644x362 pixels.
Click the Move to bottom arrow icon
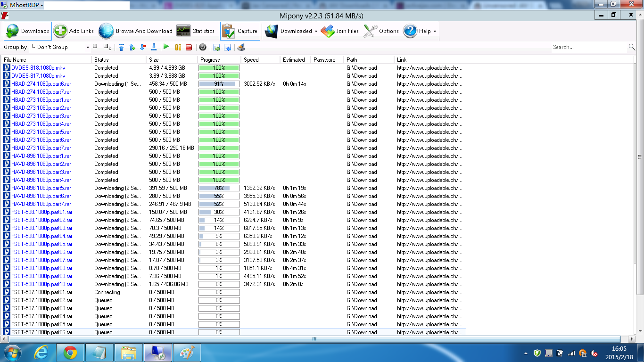pyautogui.click(x=154, y=47)
